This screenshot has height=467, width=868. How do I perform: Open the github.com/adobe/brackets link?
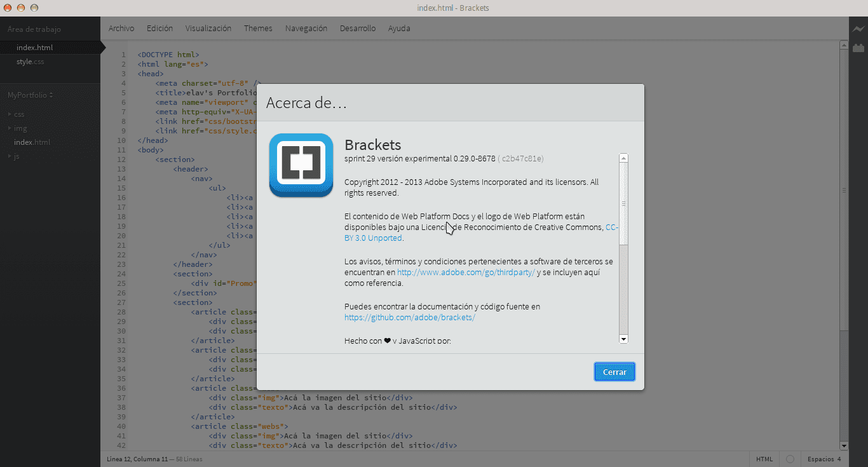[410, 318]
